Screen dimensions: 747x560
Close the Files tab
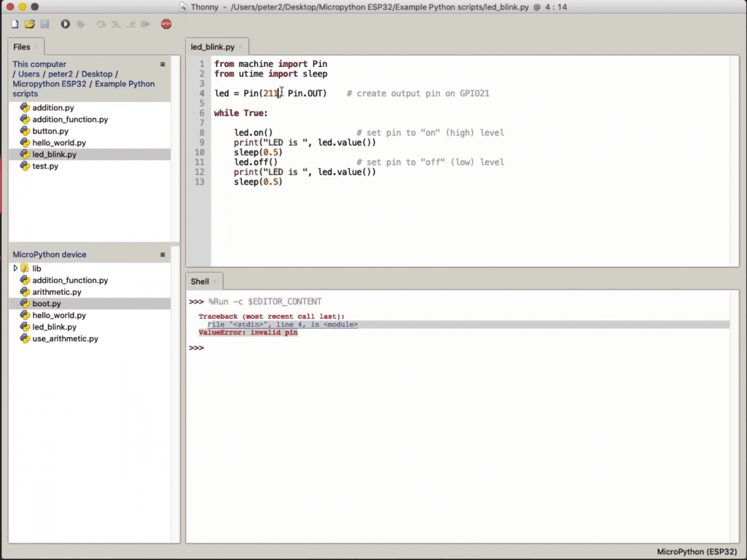coord(36,47)
